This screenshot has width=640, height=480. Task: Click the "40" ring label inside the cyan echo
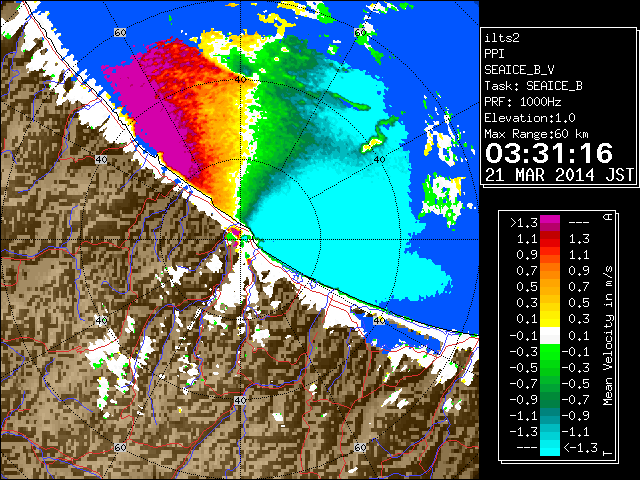380,160
